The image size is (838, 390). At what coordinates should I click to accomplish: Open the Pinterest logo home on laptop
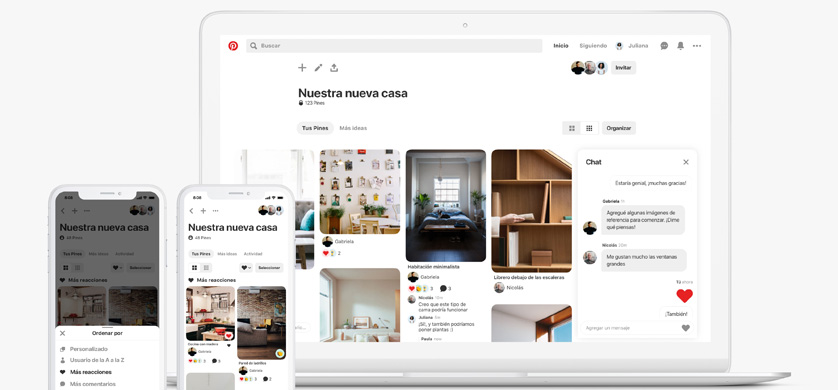click(x=233, y=46)
